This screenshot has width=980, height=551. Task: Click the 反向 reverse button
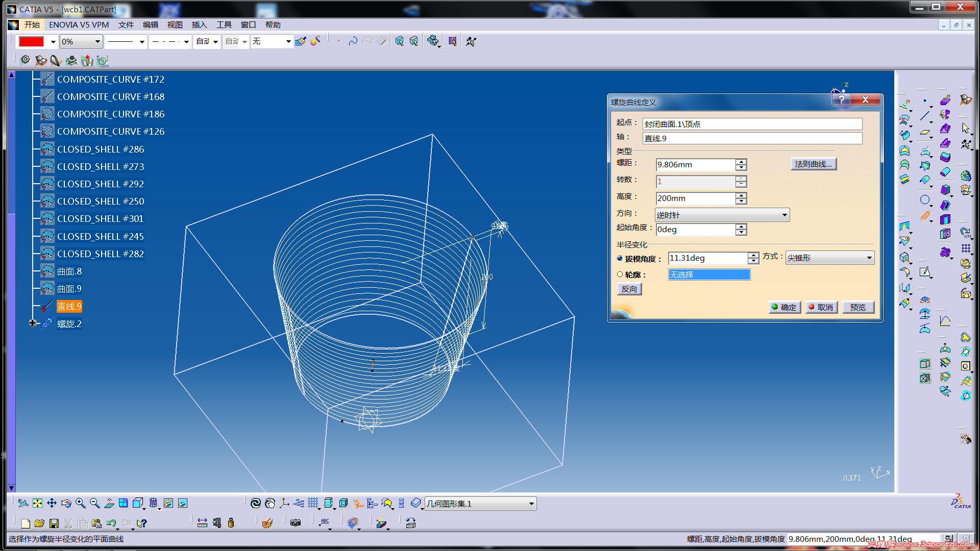629,289
